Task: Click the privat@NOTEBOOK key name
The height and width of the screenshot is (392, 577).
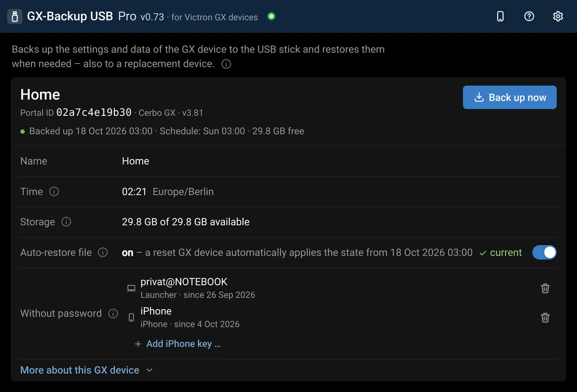Action: point(184,282)
